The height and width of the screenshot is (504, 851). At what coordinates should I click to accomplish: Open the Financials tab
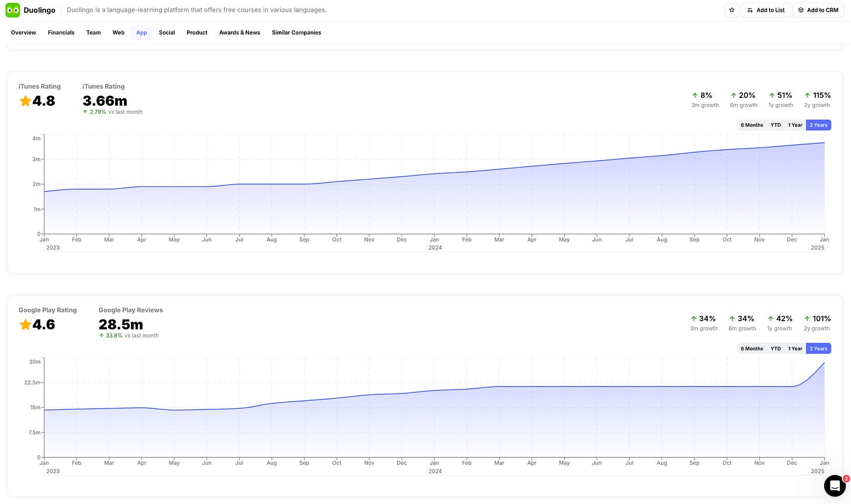[x=61, y=33]
